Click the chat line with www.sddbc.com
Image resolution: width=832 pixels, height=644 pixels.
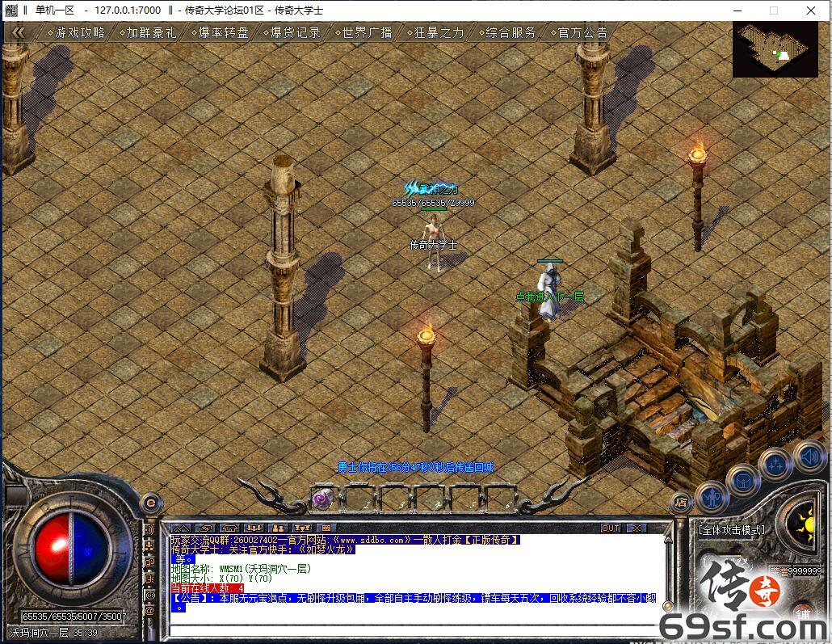[345, 540]
